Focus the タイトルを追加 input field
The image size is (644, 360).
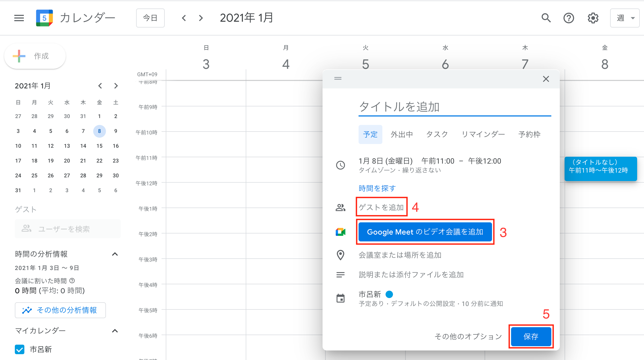454,107
